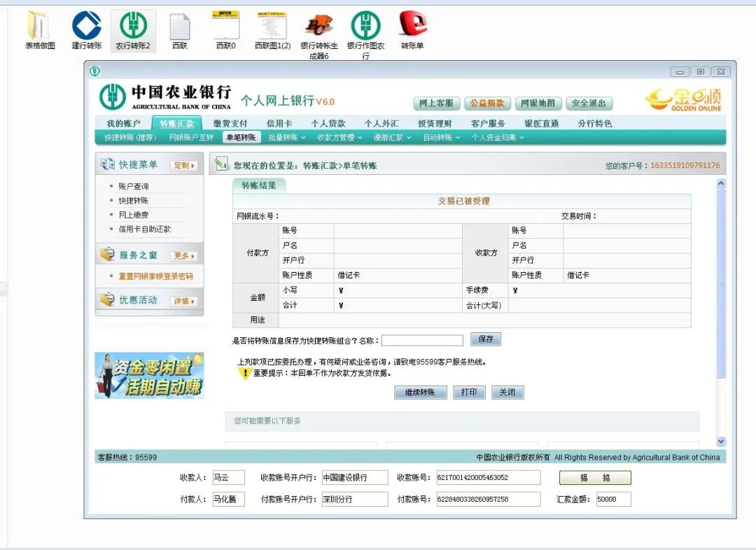The height and width of the screenshot is (550, 756).
Task: Open 银行作图农行 desktop icon
Action: pos(365,36)
